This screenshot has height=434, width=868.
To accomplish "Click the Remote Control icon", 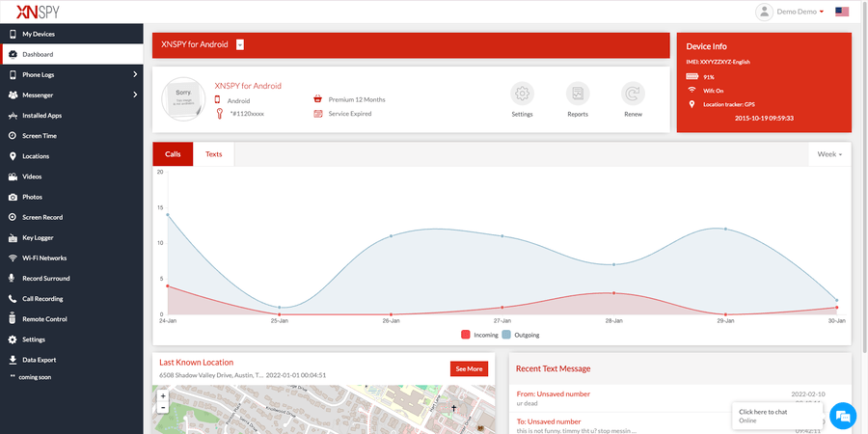I will (13, 319).
